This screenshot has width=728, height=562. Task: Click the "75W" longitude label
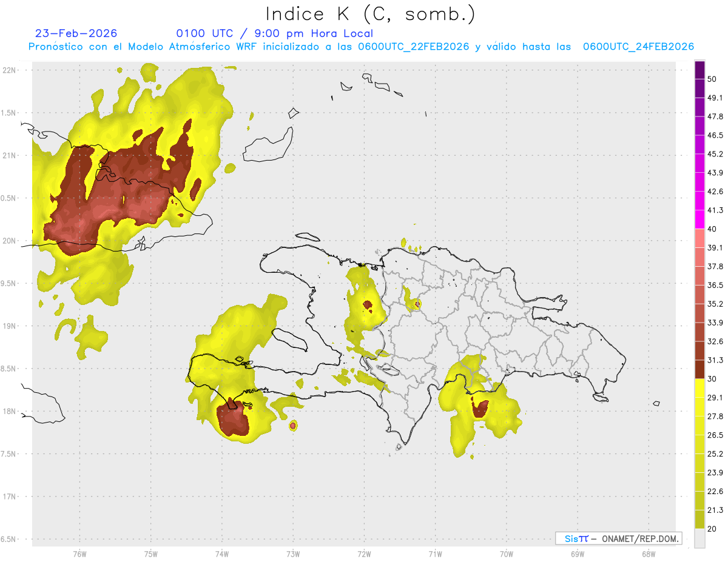151,554
